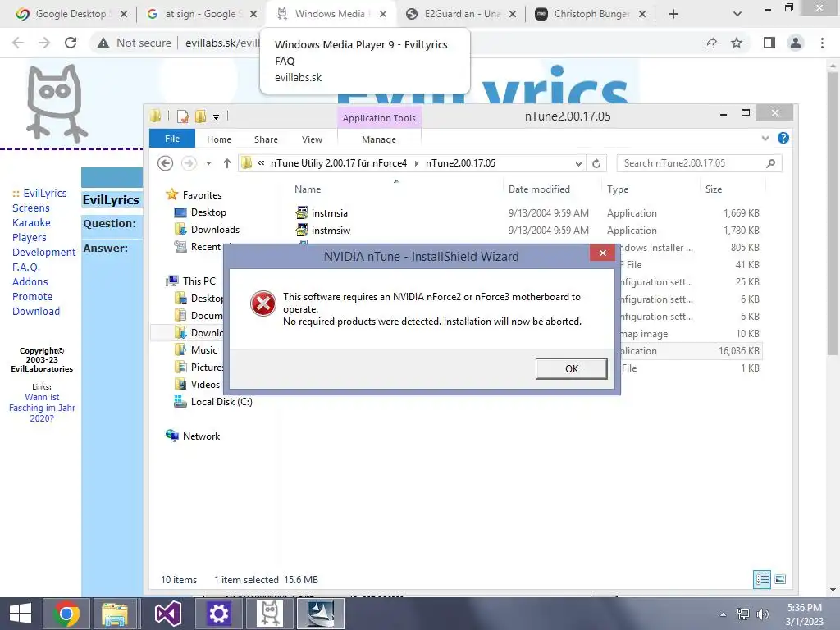The width and height of the screenshot is (840, 630).
Task: Expand the address bar path dropdown
Action: [578, 163]
